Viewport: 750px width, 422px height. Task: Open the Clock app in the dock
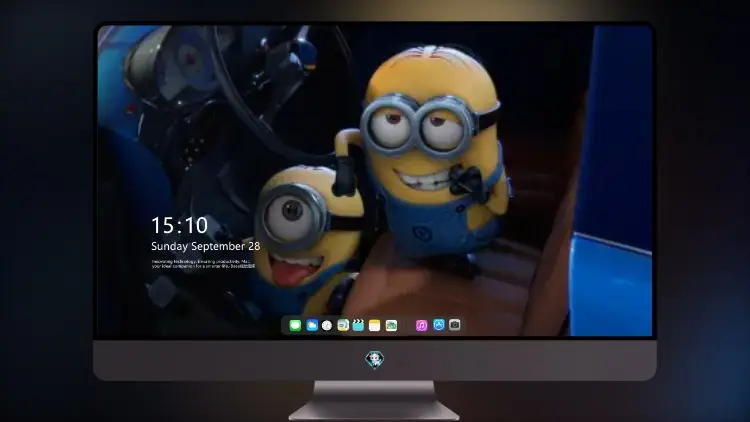click(327, 325)
